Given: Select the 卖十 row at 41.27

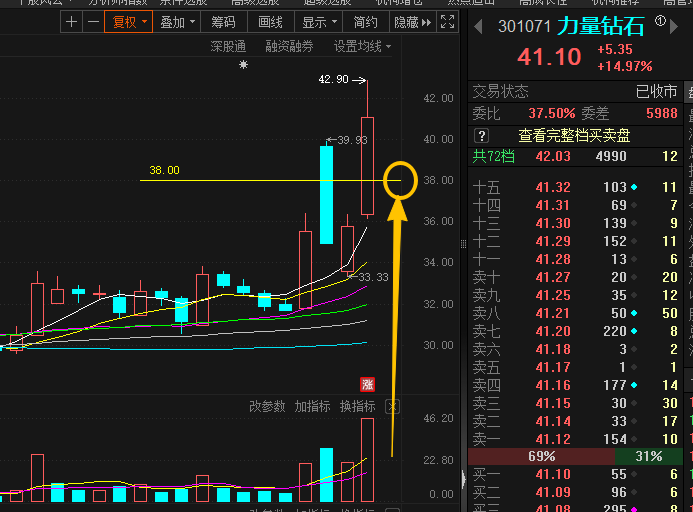Looking at the screenshot, I should [x=575, y=277].
